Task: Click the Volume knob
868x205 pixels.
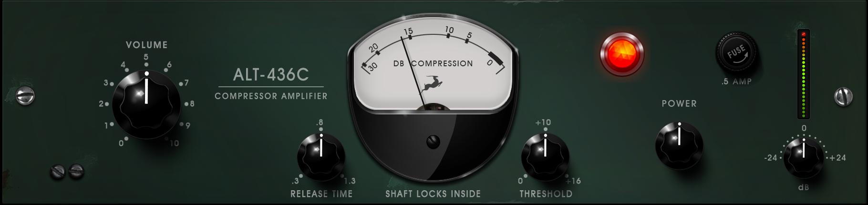Action: (x=146, y=104)
